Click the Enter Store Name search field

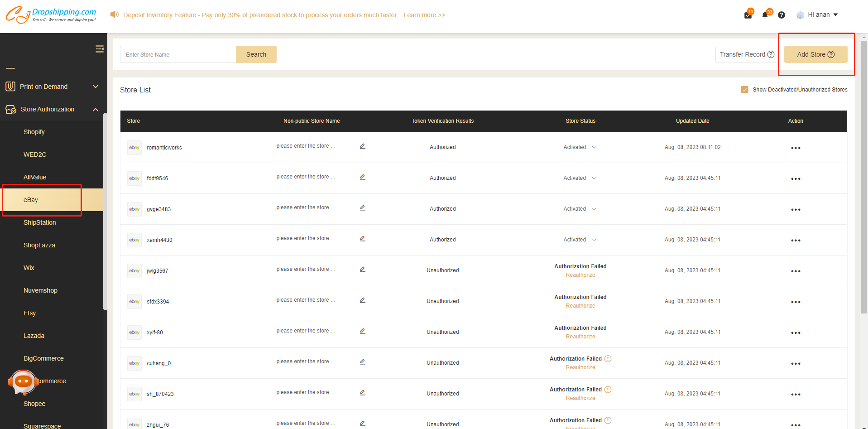pos(178,54)
